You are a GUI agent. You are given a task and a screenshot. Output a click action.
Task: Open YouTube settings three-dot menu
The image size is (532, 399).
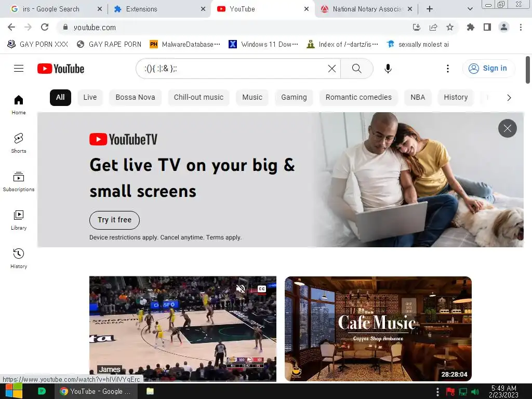coord(447,69)
